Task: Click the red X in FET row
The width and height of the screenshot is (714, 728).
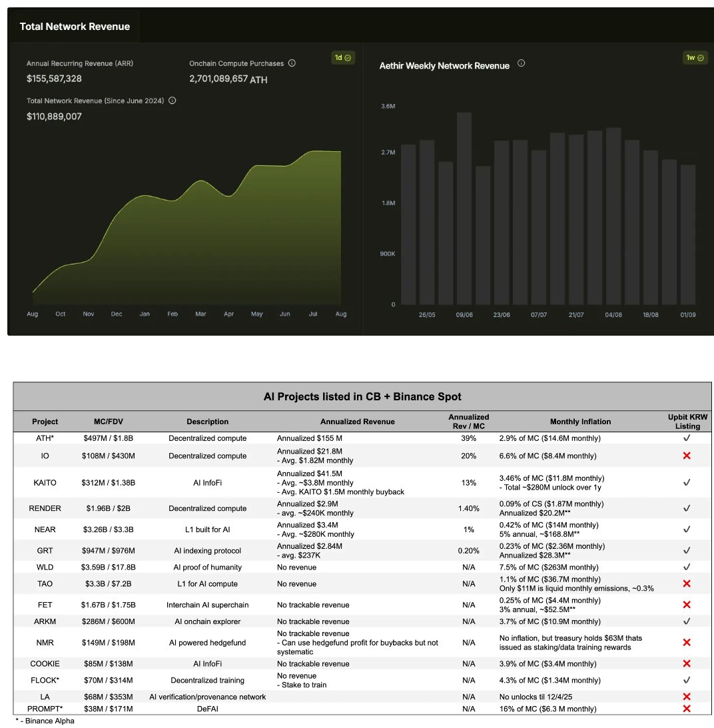Action: [687, 605]
